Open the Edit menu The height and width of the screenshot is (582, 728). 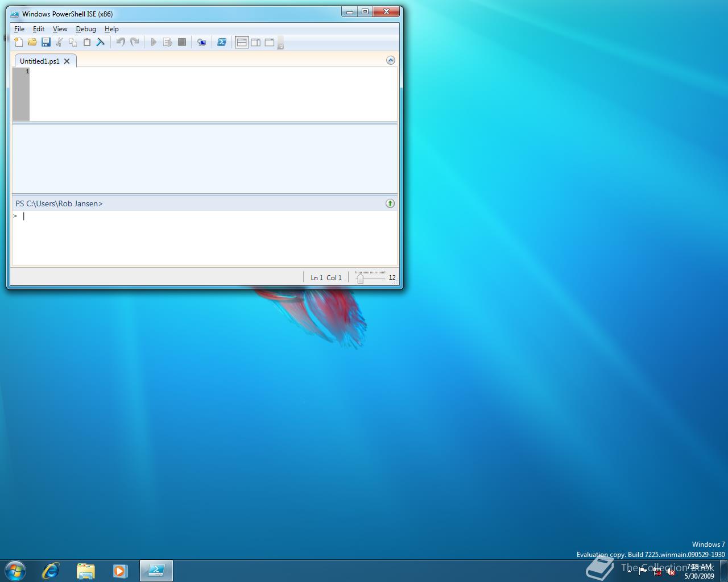coord(39,29)
